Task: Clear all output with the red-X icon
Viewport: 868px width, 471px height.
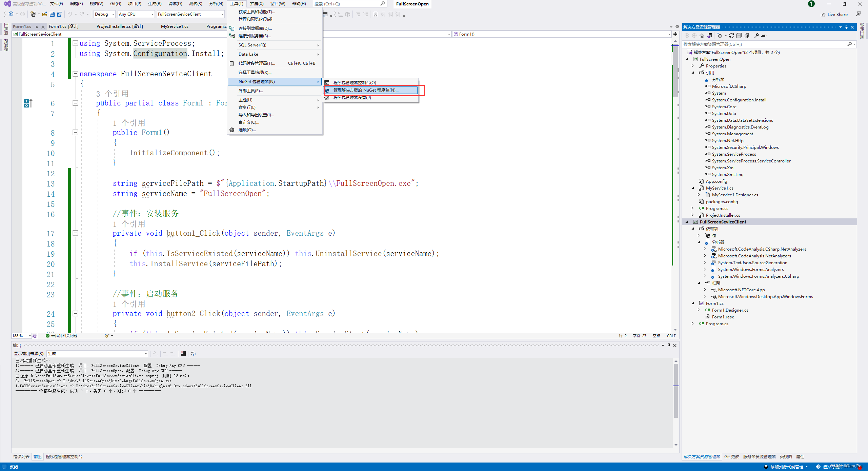Action: [183, 353]
